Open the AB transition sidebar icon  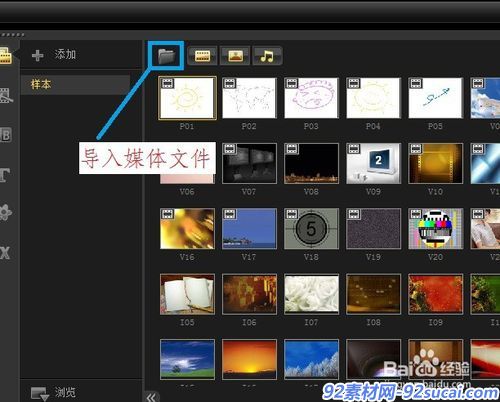pyautogui.click(x=6, y=135)
